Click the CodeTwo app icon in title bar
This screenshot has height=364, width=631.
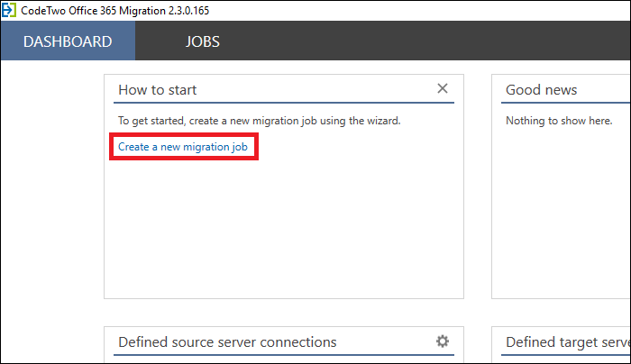9,10
